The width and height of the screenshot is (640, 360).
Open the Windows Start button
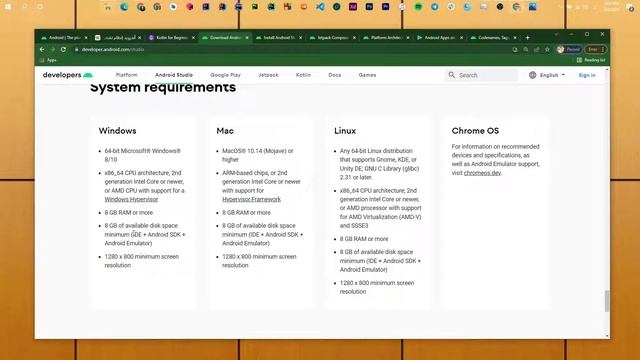(x=8, y=7)
